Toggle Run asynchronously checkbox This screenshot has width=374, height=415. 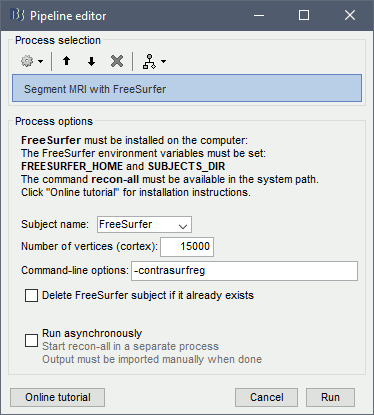(31, 341)
